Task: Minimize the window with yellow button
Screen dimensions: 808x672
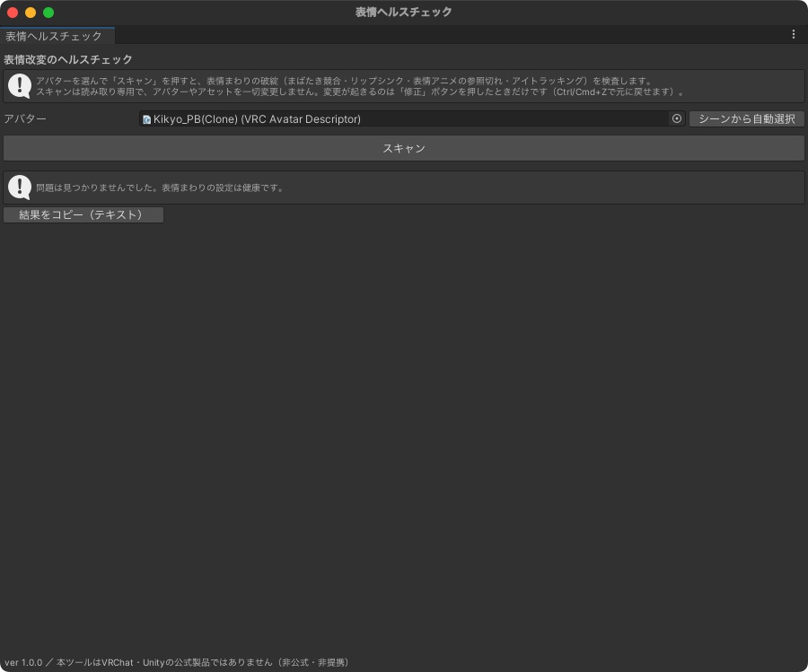Action: point(31,13)
